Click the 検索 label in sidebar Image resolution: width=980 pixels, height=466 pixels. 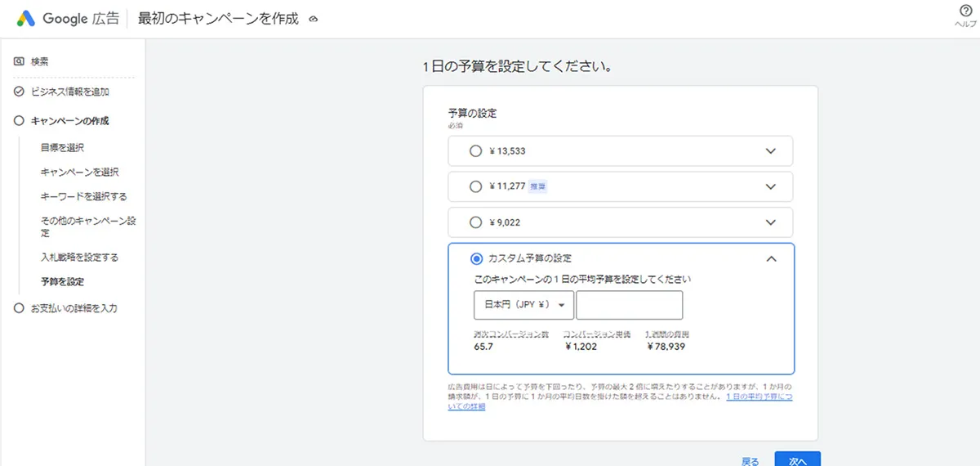click(40, 61)
